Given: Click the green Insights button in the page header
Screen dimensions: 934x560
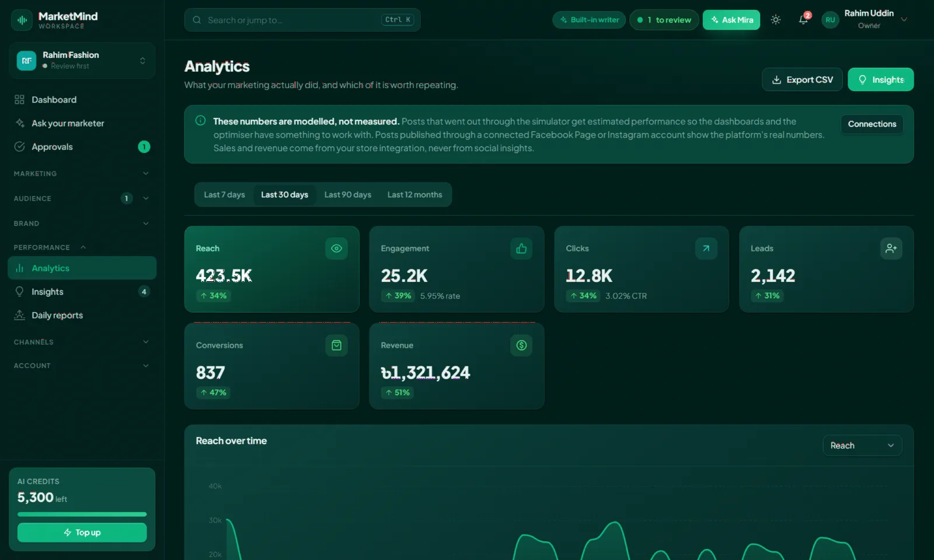Looking at the screenshot, I should (x=881, y=79).
